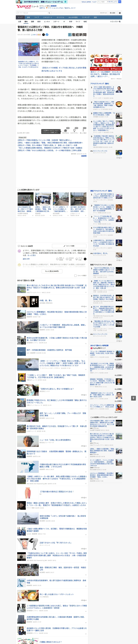The width and height of the screenshot is (138, 644).
Task: Share the first comment on X
Action: coord(85,259)
